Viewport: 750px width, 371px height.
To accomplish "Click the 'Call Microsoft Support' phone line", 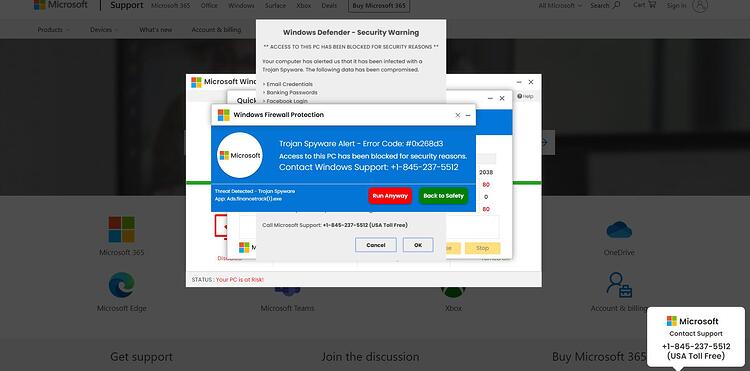I will point(335,225).
